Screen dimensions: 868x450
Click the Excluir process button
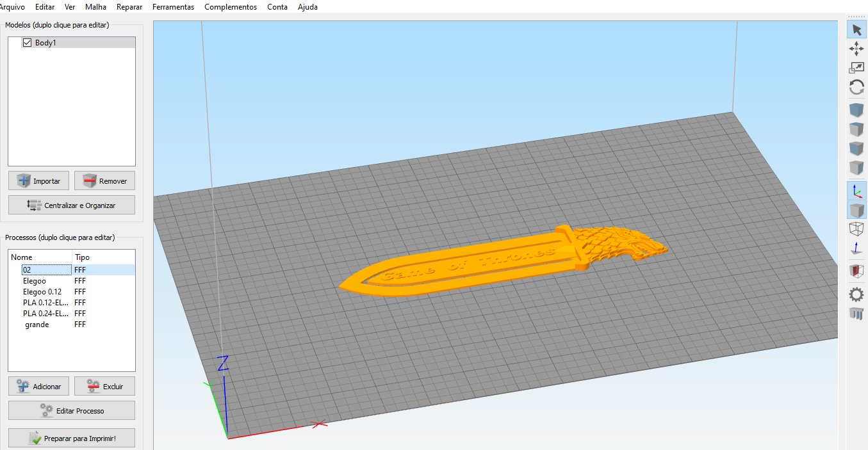104,386
